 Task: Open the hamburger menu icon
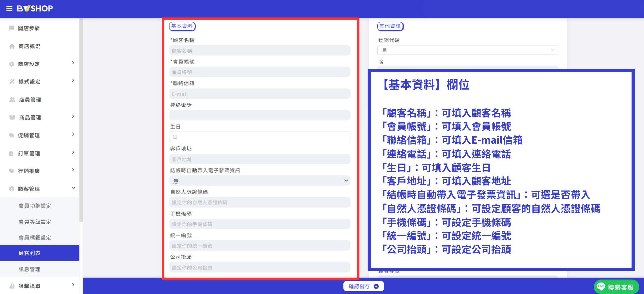9,9
